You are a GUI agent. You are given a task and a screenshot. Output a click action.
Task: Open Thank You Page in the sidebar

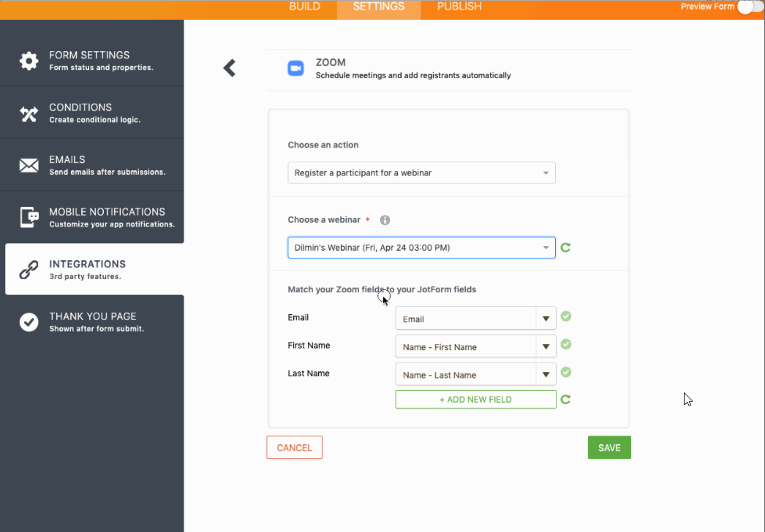coord(92,322)
